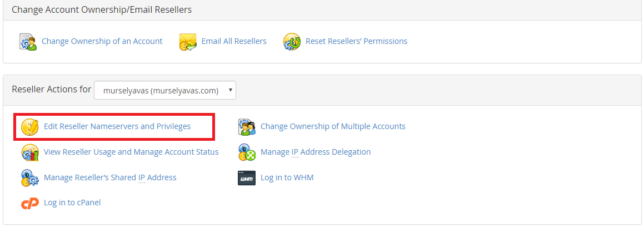Open Manage IP Address Delegation link
The image size is (644, 227).
[316, 152]
